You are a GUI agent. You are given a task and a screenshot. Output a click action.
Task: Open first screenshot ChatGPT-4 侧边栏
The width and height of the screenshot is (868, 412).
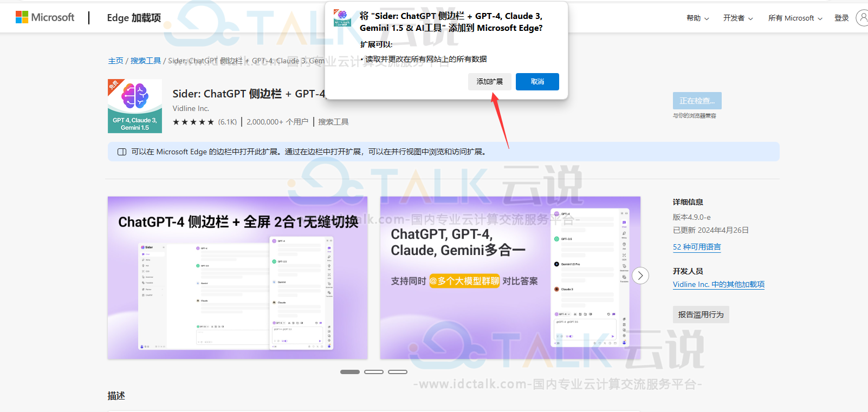click(237, 278)
